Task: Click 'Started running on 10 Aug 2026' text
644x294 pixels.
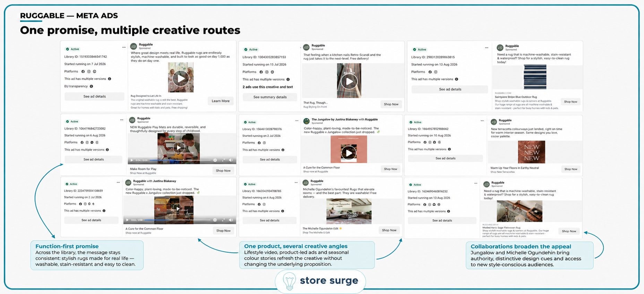Action: (429, 136)
